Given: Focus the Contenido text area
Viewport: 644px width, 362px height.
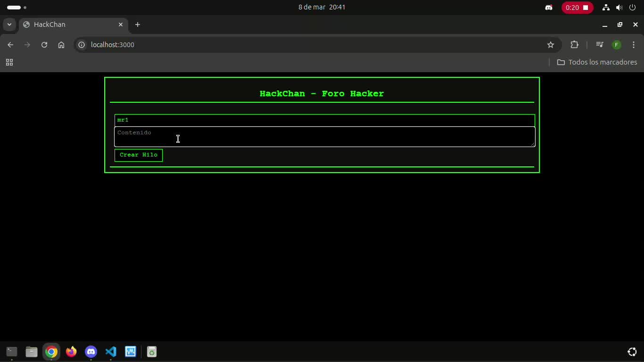Looking at the screenshot, I should point(325,137).
